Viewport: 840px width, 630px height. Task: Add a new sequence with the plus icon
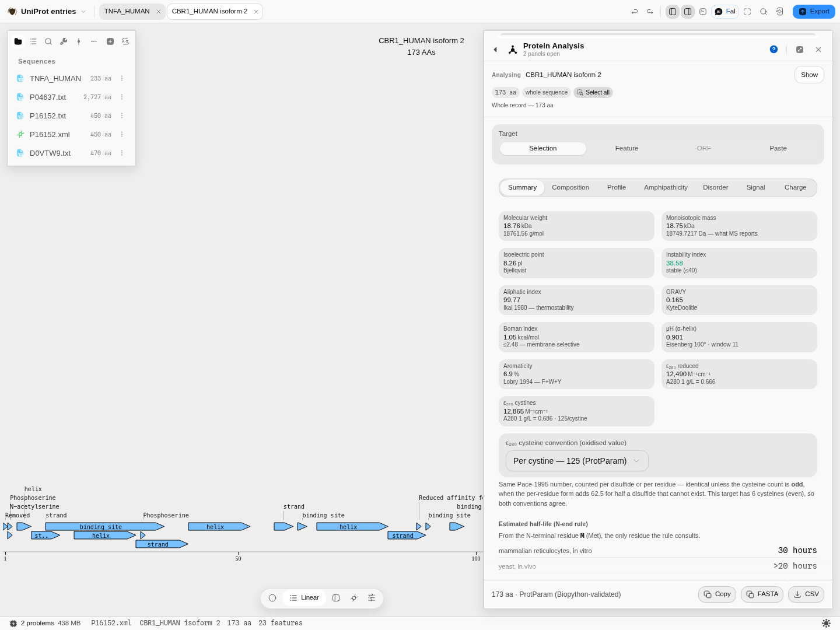point(110,41)
